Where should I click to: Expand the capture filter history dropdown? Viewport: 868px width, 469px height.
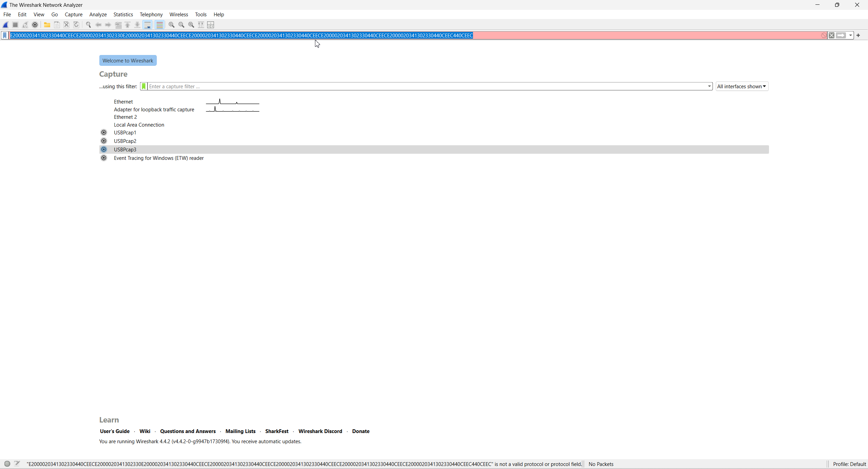tap(709, 87)
